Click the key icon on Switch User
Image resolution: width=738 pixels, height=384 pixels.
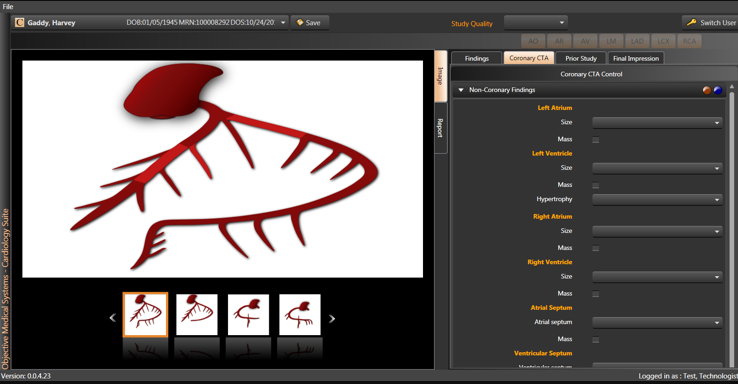coord(691,22)
